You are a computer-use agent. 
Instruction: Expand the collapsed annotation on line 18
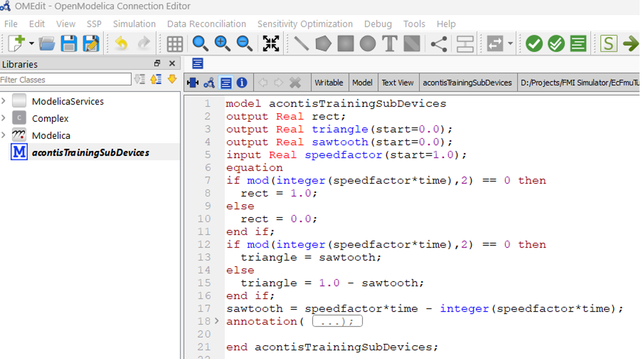pyautogui.click(x=217, y=321)
